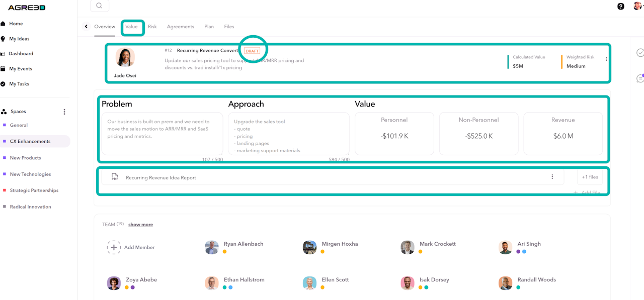This screenshot has height=300, width=644.
Task: Click the show more team link
Action: click(140, 225)
